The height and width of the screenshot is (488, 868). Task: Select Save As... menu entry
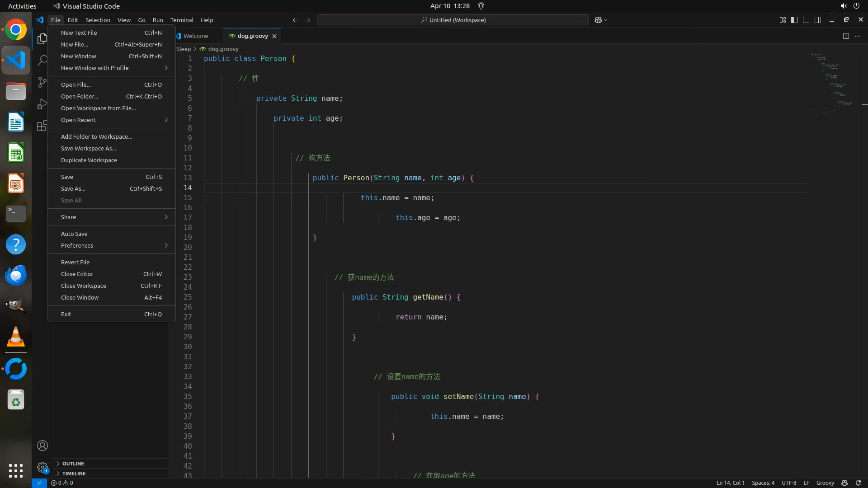point(73,188)
